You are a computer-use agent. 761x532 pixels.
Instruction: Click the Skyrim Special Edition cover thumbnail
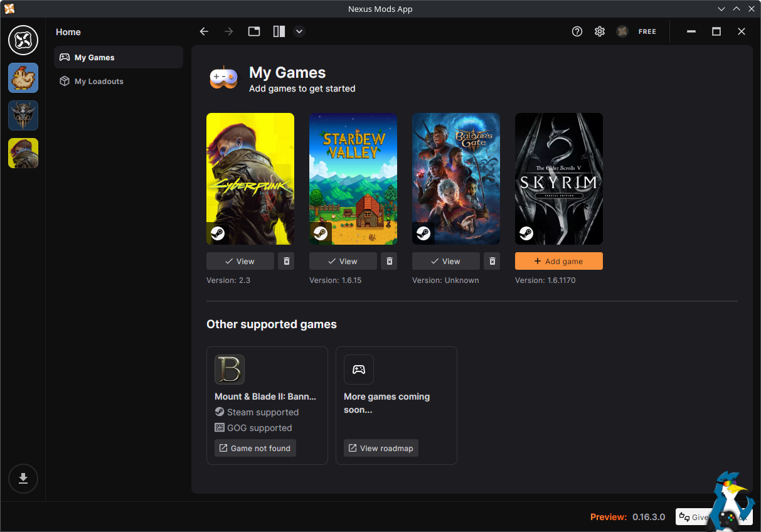point(559,179)
